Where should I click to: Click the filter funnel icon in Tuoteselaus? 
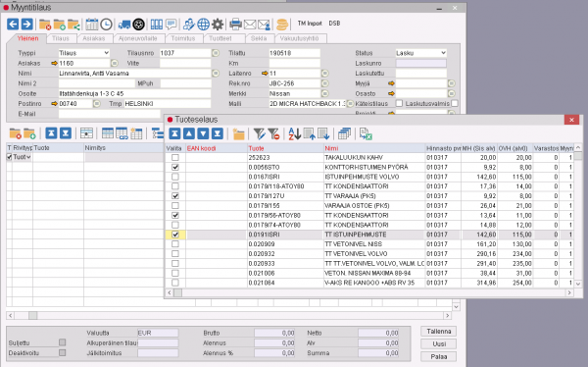259,133
